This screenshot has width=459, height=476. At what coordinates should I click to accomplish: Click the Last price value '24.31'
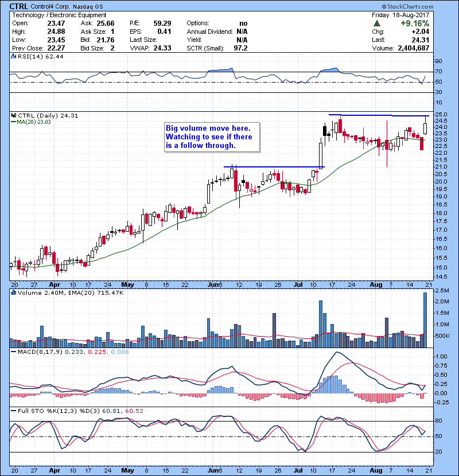(x=421, y=40)
